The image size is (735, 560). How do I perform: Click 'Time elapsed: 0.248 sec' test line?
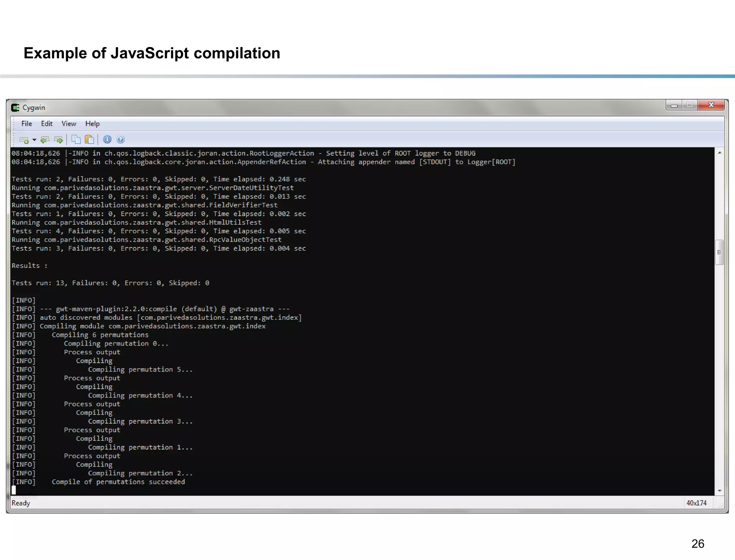pyautogui.click(x=159, y=179)
